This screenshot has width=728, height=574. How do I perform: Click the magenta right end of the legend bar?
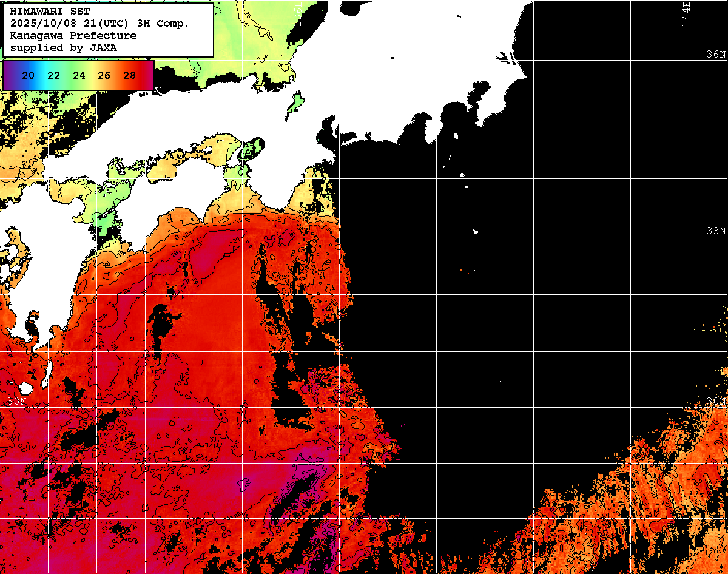147,75
